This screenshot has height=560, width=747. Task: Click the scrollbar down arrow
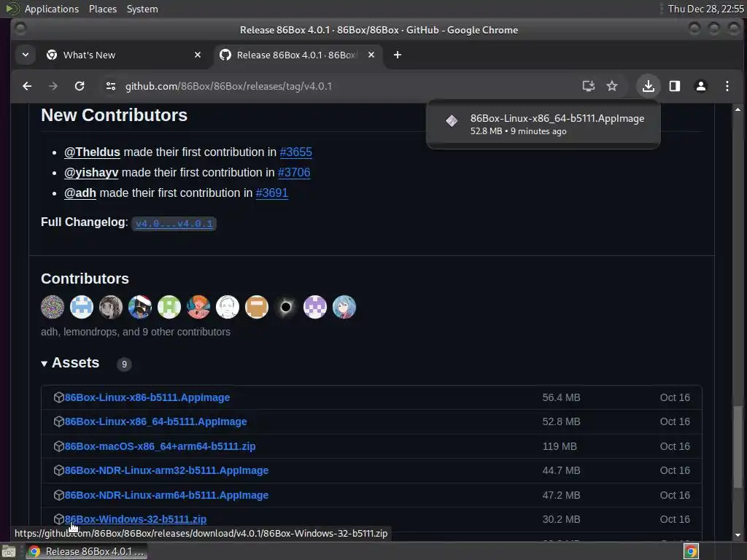pyautogui.click(x=738, y=535)
